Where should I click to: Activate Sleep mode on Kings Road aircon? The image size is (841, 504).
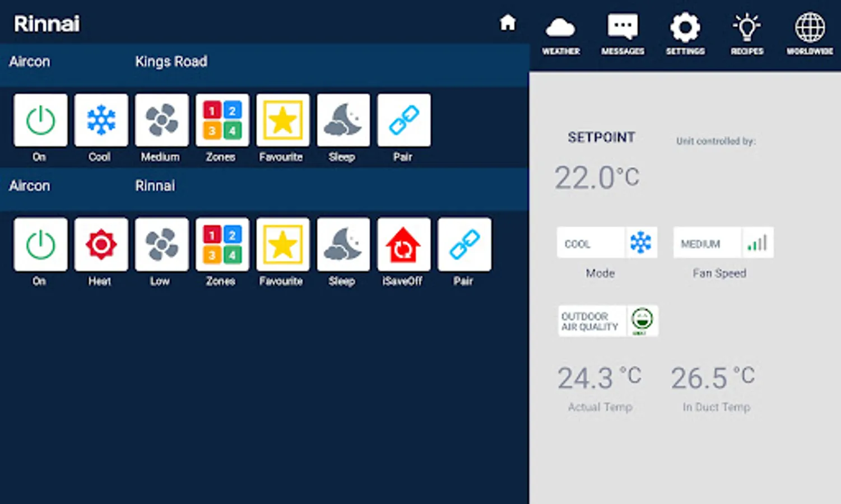click(x=343, y=120)
